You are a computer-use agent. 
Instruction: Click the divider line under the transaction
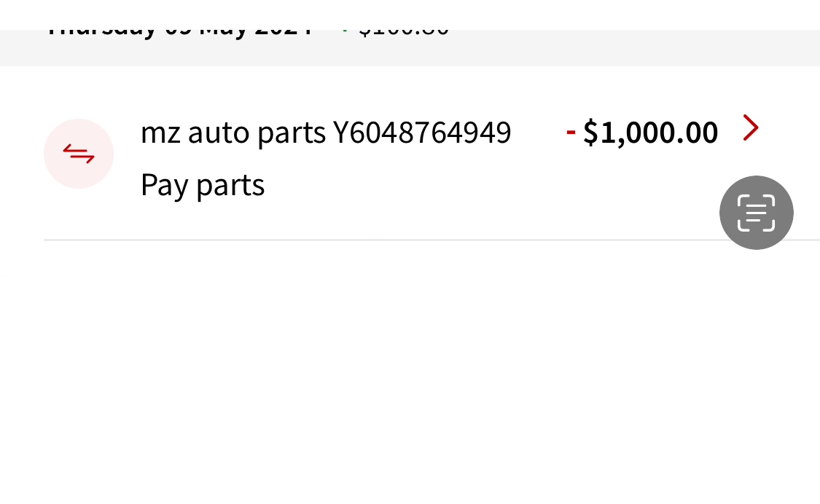click(x=364, y=239)
